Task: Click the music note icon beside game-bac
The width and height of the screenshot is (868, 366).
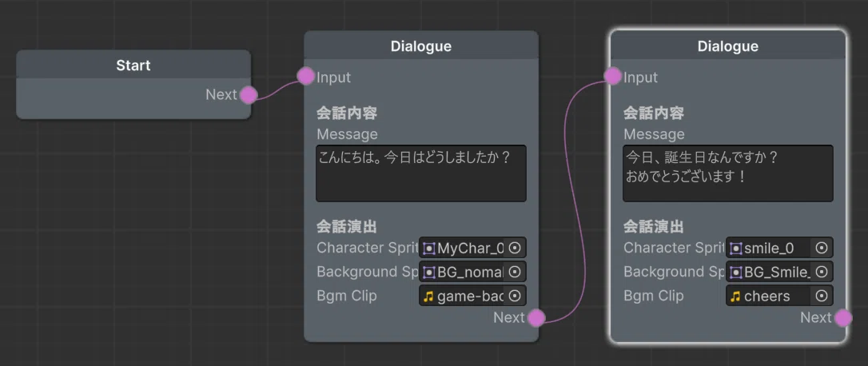Action: [x=428, y=296]
